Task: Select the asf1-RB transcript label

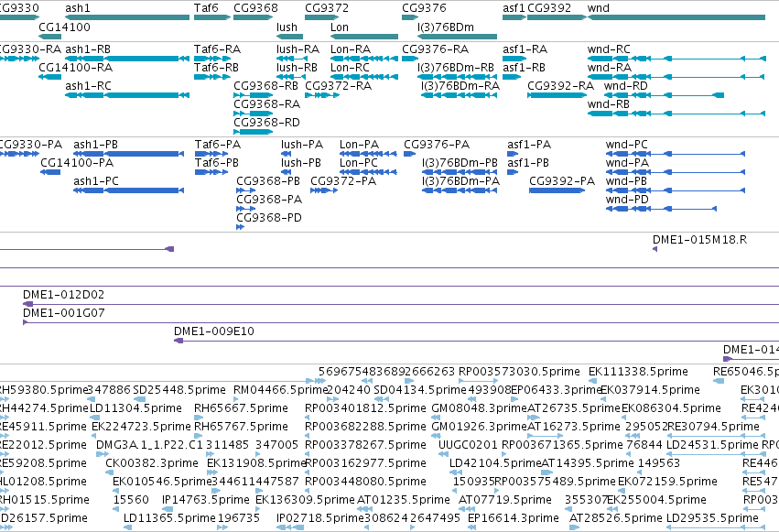Action: tap(525, 68)
